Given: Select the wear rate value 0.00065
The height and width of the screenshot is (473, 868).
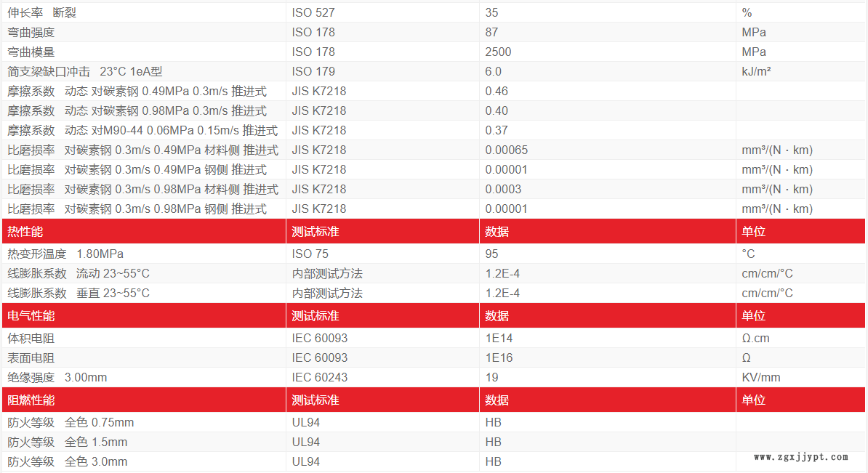Looking at the screenshot, I should pos(507,150).
